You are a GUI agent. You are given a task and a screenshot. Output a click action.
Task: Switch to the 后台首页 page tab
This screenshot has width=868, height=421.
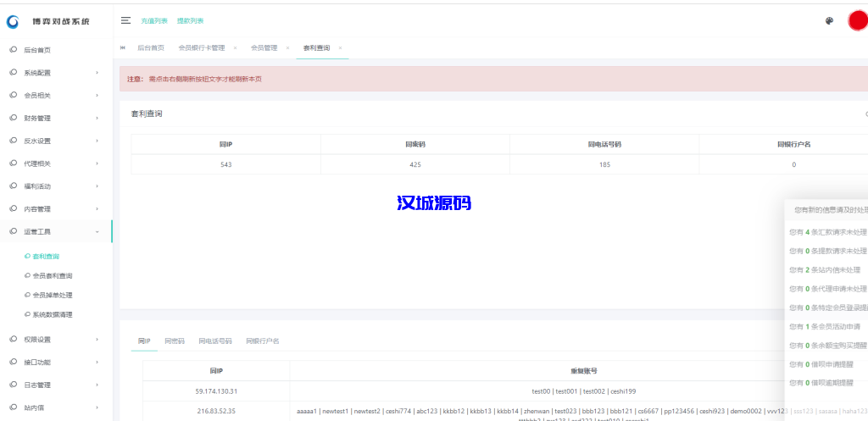[151, 48]
